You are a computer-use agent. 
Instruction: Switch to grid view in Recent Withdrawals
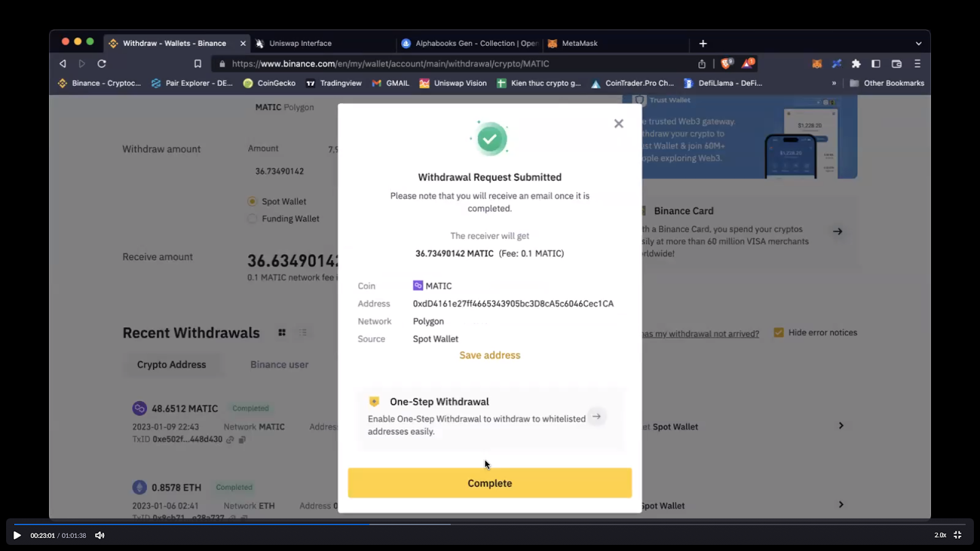click(x=282, y=332)
